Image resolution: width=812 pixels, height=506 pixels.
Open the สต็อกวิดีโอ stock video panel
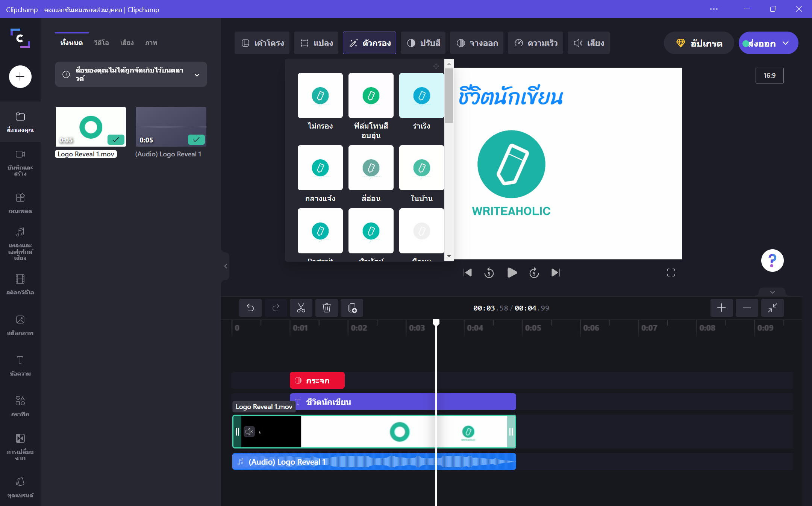pos(20,284)
